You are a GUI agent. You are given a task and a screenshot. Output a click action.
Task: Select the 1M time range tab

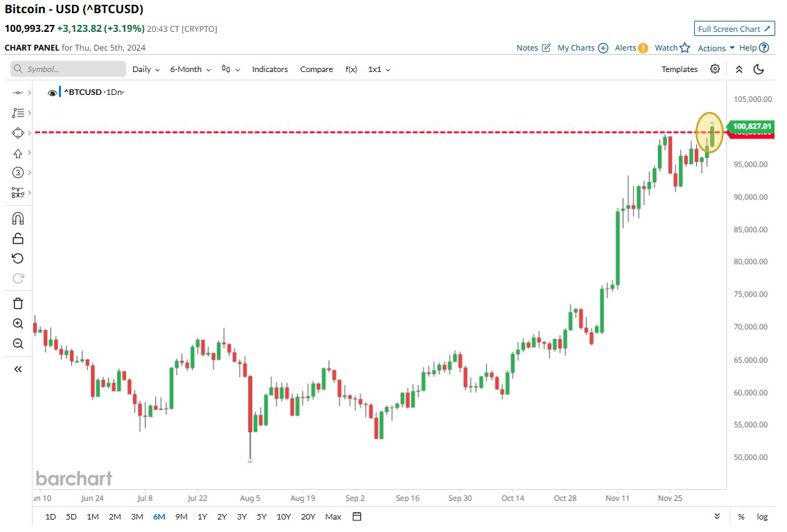point(92,517)
